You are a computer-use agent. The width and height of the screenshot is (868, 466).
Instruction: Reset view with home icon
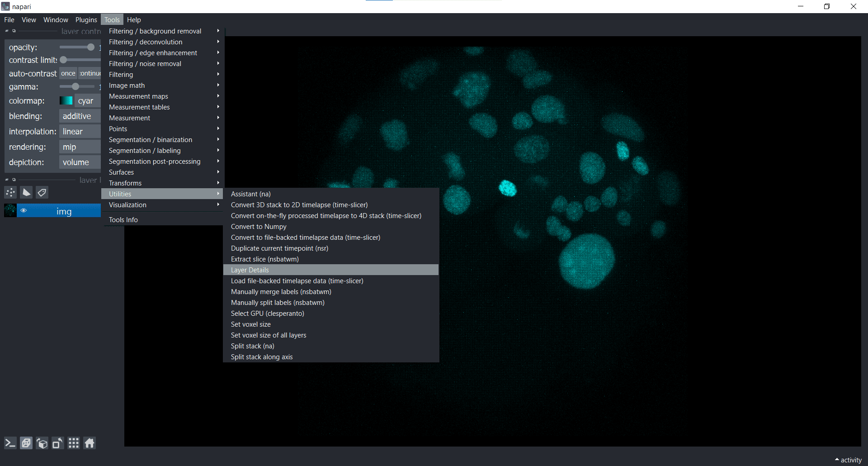(90, 443)
